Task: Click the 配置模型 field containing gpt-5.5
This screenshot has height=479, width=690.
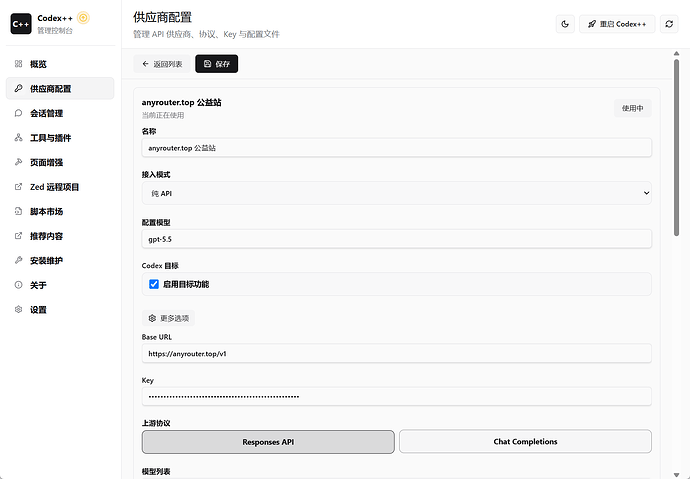Action: (x=396, y=239)
